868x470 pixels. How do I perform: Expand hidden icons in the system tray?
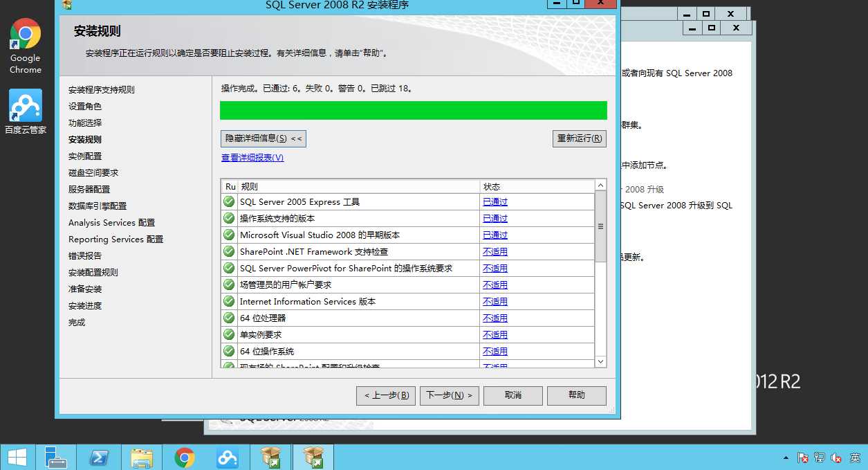click(x=786, y=458)
